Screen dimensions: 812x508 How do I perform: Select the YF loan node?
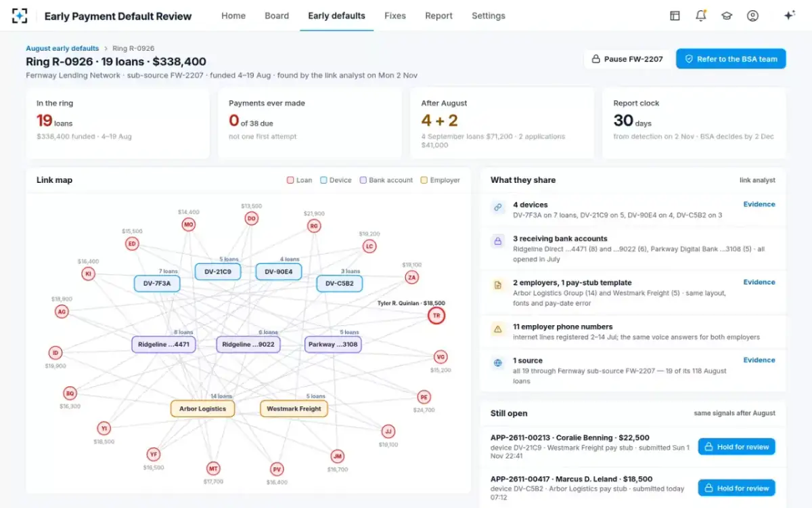point(154,454)
